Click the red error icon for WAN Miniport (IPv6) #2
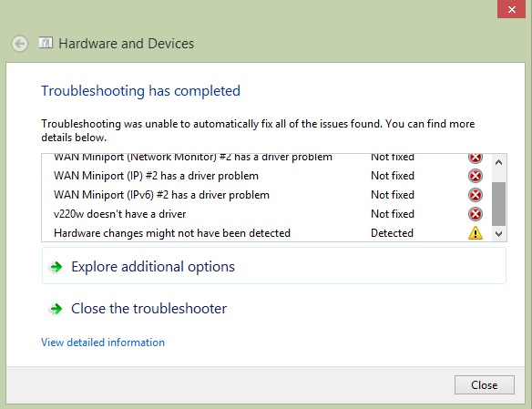This screenshot has height=409, width=532. [475, 195]
